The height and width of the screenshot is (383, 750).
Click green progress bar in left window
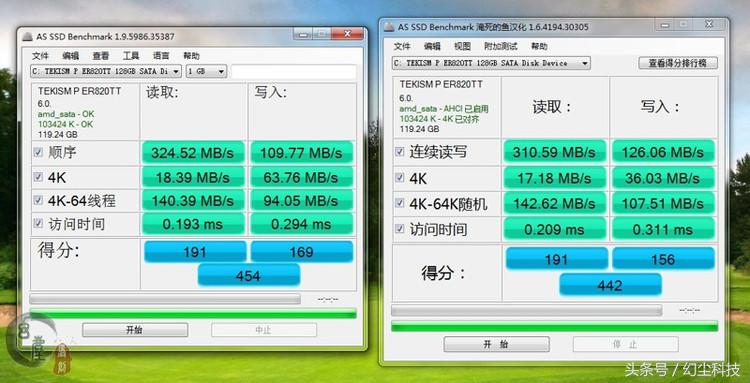tap(193, 314)
